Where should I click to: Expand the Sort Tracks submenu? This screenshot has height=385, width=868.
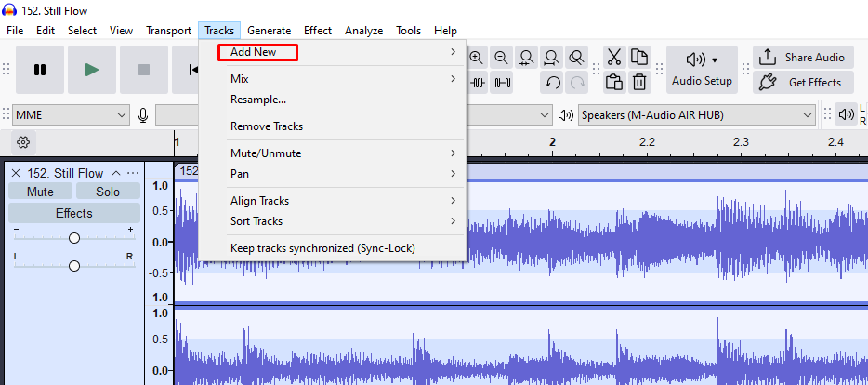coord(332,221)
